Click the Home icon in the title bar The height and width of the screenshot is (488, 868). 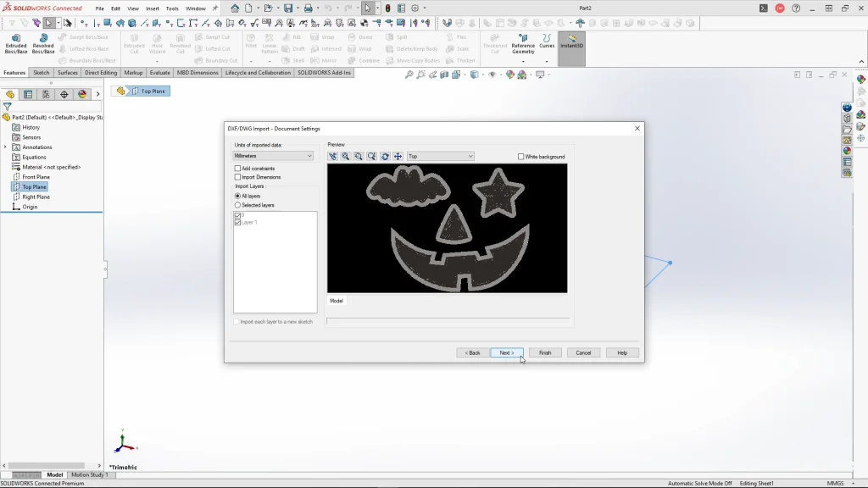235,8
